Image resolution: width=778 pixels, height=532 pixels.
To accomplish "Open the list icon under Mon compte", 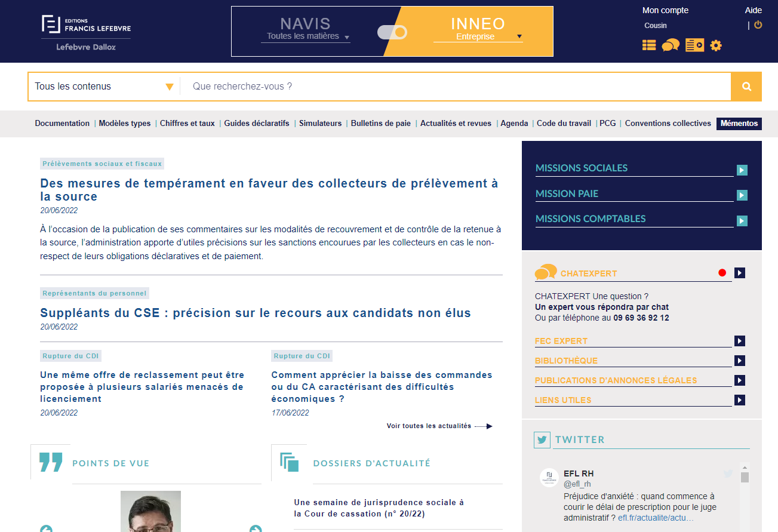I will tap(649, 45).
